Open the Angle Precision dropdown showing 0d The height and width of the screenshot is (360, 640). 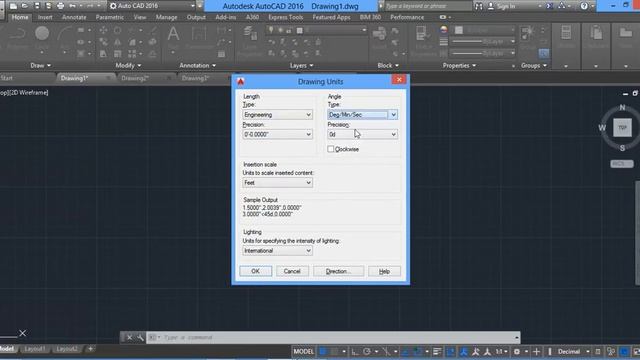coord(362,134)
